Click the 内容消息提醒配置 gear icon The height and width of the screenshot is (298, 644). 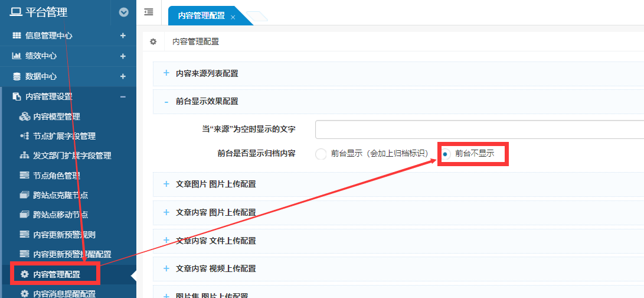[25, 293]
